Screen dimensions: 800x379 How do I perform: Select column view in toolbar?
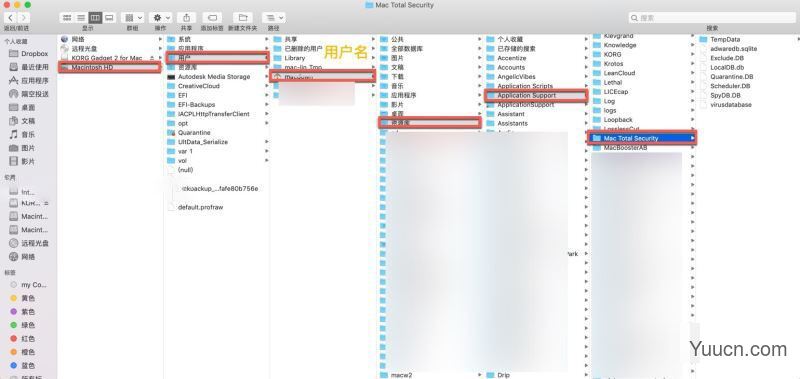click(95, 18)
